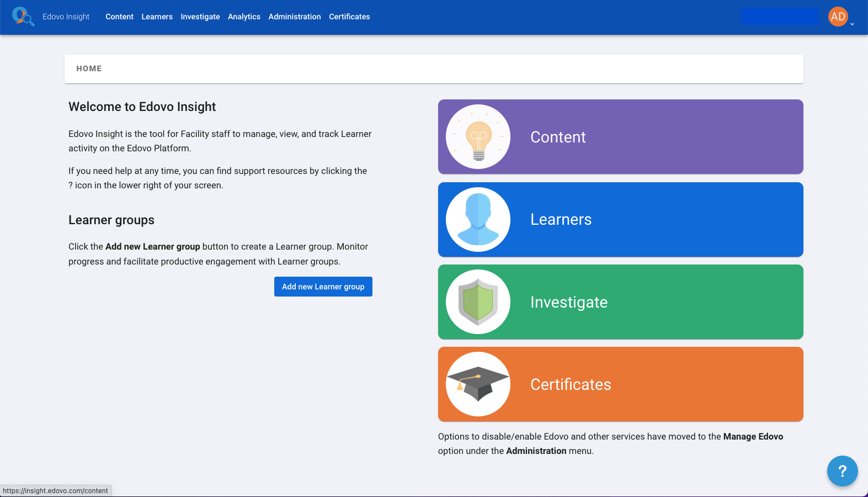
Task: Click the Learners person silhouette icon
Action: click(478, 219)
